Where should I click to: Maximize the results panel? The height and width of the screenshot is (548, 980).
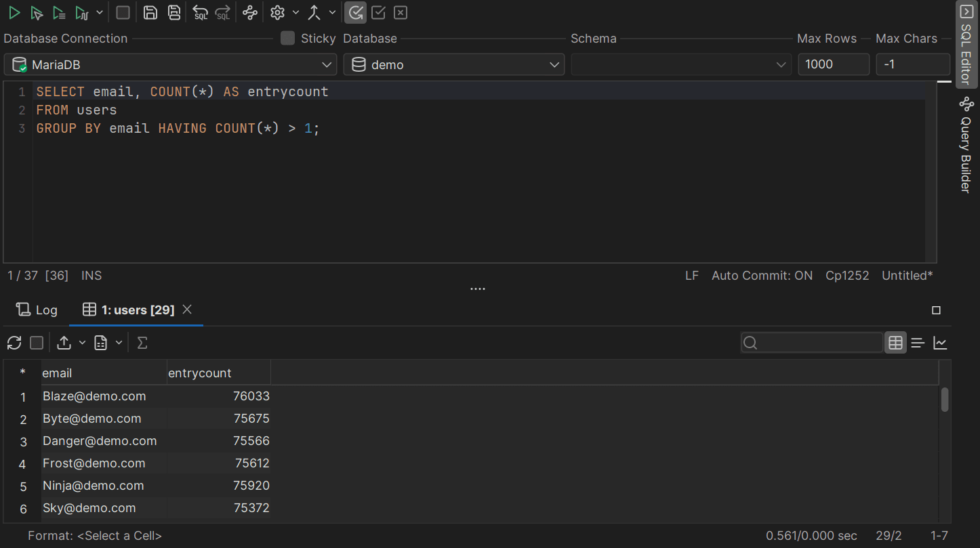[x=936, y=310]
